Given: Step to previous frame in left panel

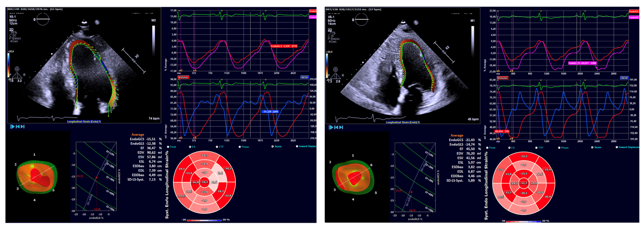Looking at the screenshot, I should pyautogui.click(x=17, y=126).
